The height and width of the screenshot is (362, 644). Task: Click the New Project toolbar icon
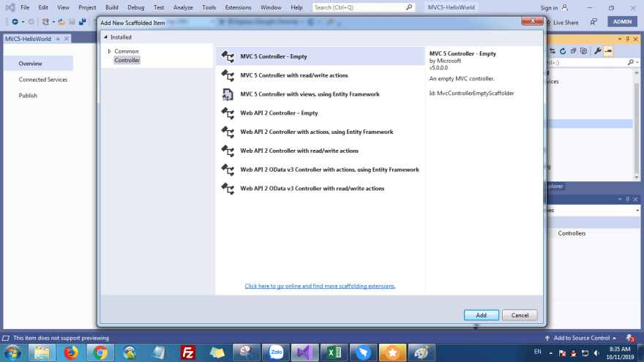point(45,22)
